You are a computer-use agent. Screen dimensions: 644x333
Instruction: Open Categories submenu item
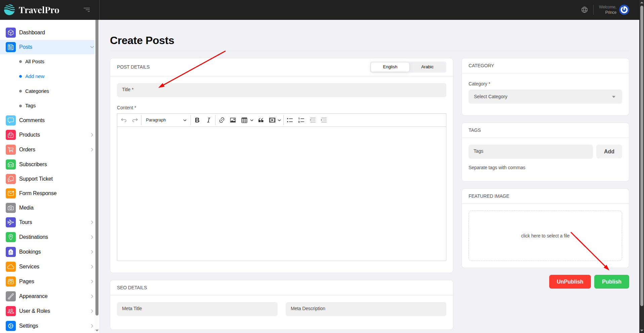(37, 91)
